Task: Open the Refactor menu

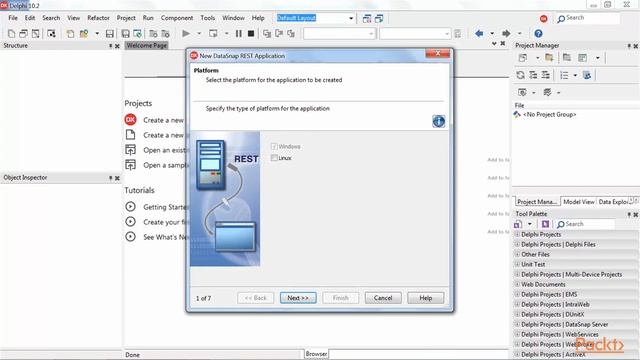Action: click(x=98, y=18)
